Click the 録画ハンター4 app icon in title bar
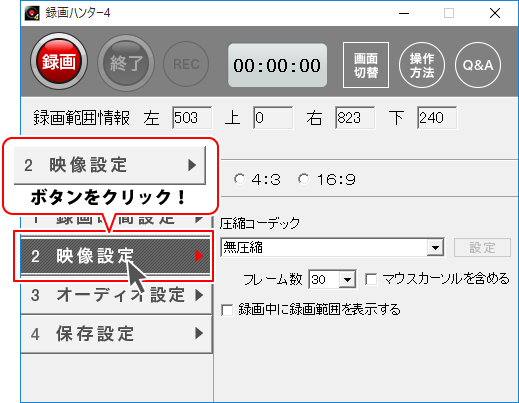 [x=32, y=13]
